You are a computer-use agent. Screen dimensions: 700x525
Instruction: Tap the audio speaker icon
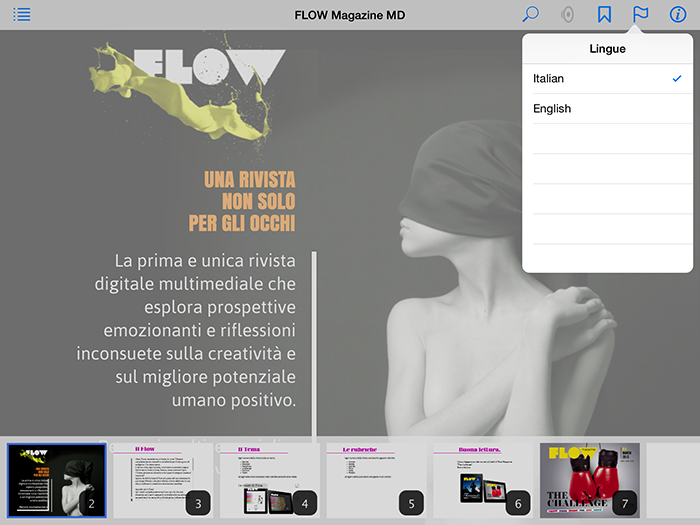click(x=567, y=15)
